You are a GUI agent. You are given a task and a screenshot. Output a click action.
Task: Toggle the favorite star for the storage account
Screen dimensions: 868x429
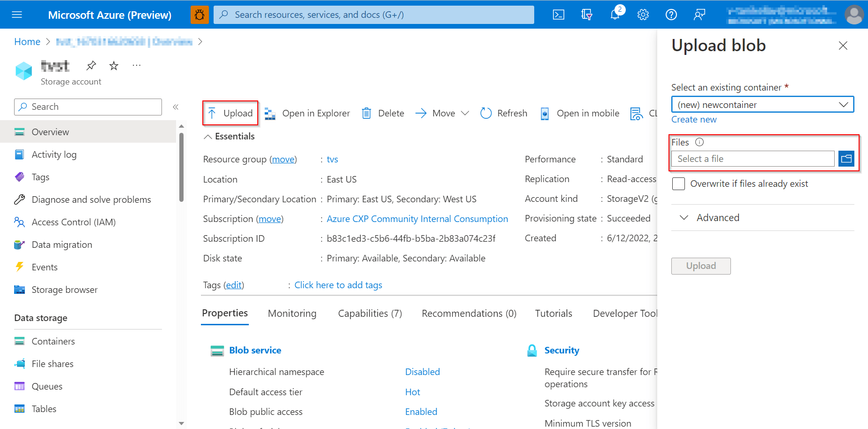(114, 65)
